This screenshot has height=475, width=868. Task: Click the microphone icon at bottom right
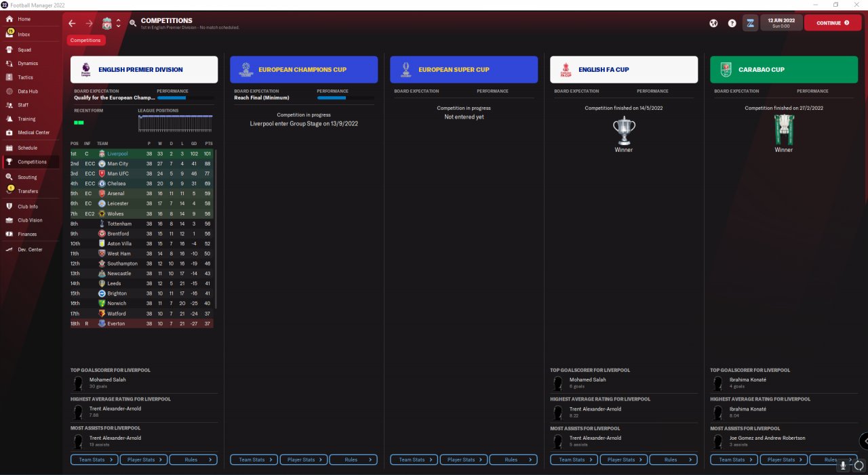click(843, 465)
